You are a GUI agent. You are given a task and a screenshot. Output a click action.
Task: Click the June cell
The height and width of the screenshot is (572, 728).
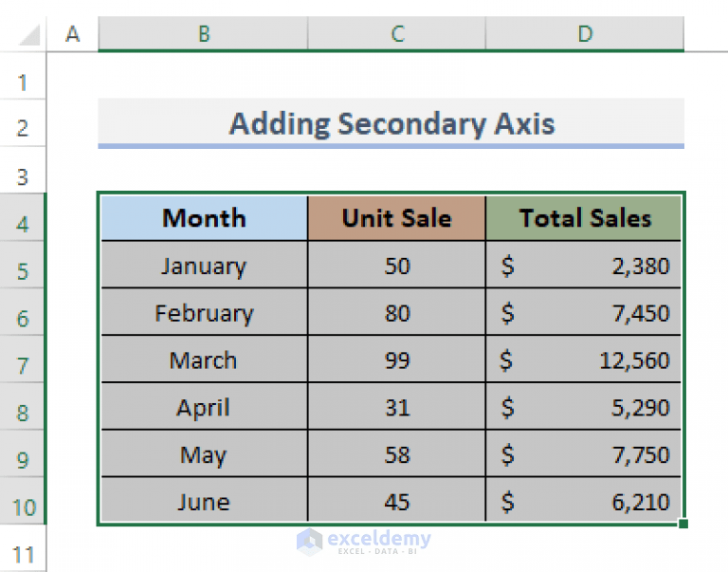coord(203,503)
